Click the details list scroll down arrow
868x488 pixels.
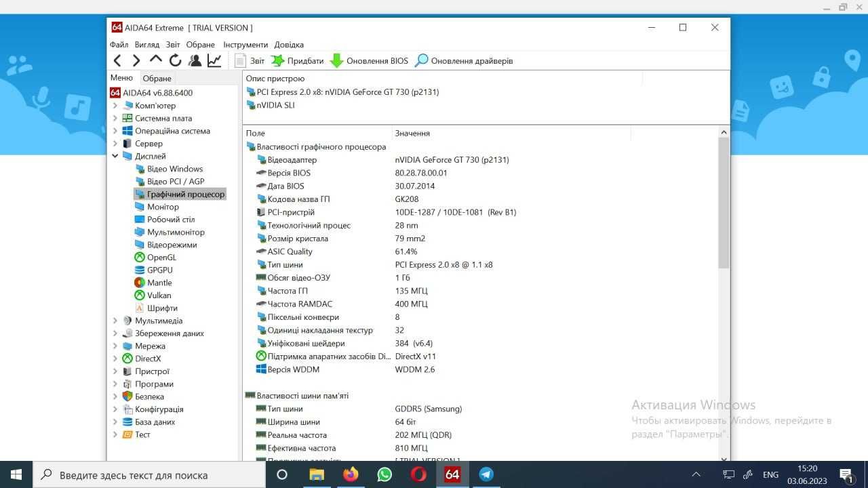(724, 458)
